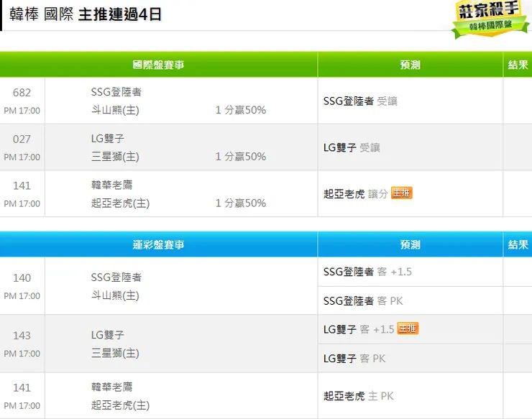Click LG雙子 team in game 143
Screen dimensions: 532x419
coord(108,335)
